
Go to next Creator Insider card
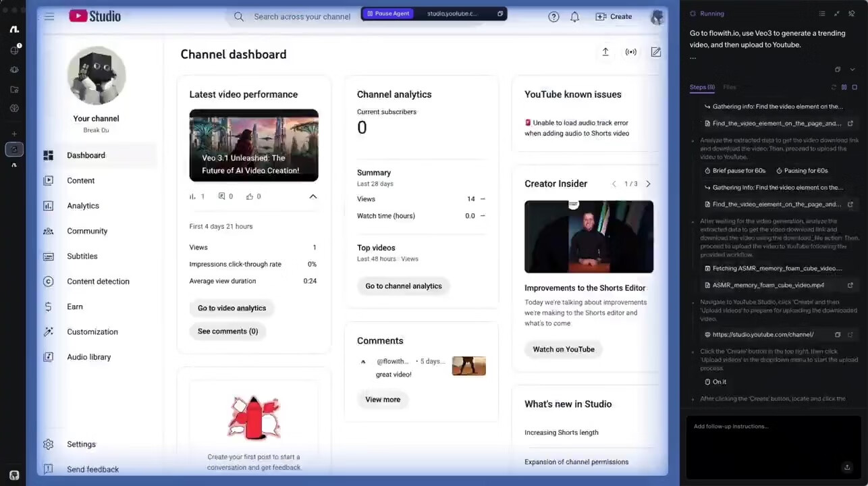[x=648, y=184]
